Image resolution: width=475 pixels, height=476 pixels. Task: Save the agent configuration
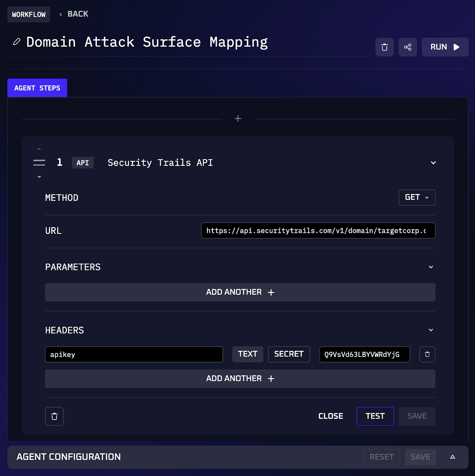coord(420,457)
